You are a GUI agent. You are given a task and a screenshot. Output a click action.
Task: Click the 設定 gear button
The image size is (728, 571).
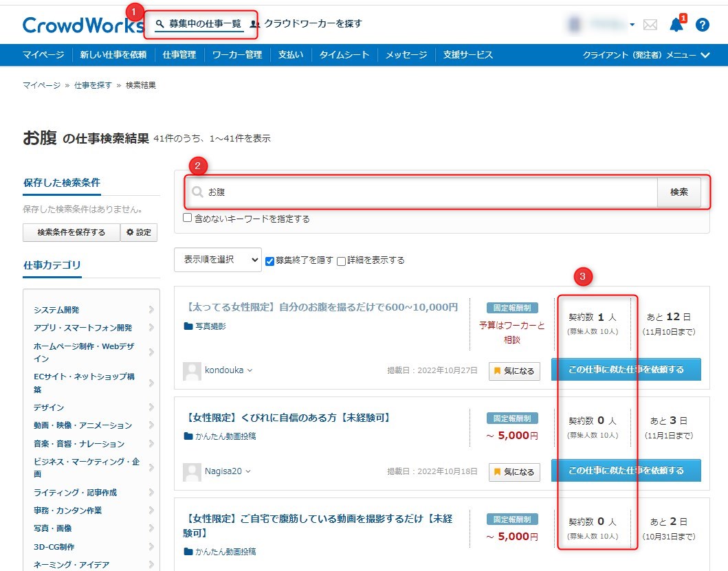[139, 232]
